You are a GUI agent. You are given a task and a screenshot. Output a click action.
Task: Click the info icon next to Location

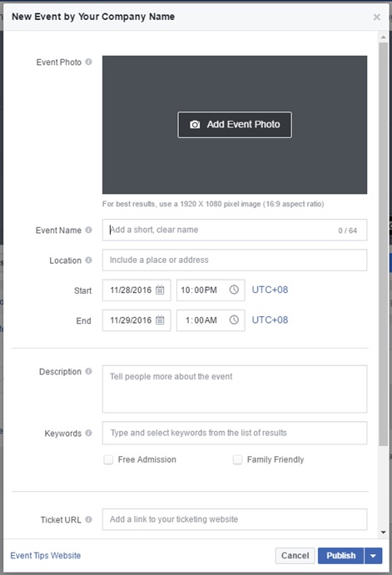88,260
